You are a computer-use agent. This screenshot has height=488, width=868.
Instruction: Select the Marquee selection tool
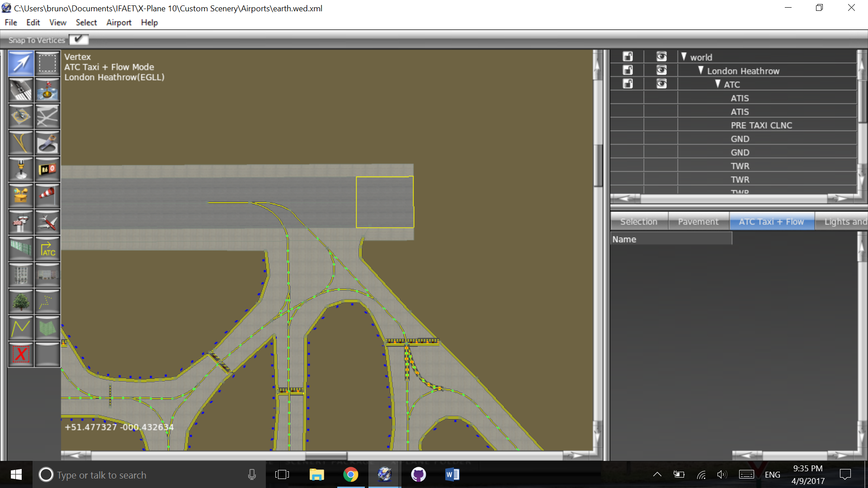tap(47, 64)
